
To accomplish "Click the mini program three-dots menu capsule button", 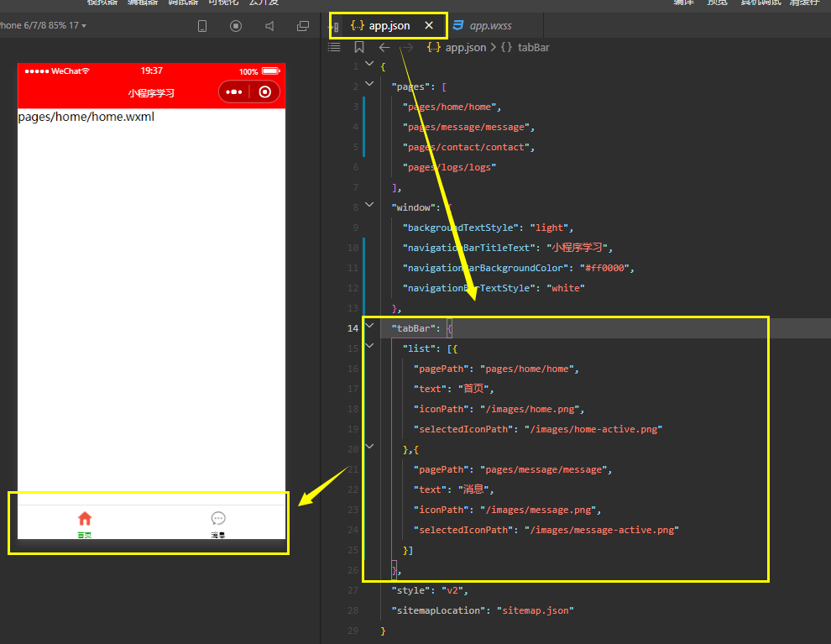I will tap(233, 92).
